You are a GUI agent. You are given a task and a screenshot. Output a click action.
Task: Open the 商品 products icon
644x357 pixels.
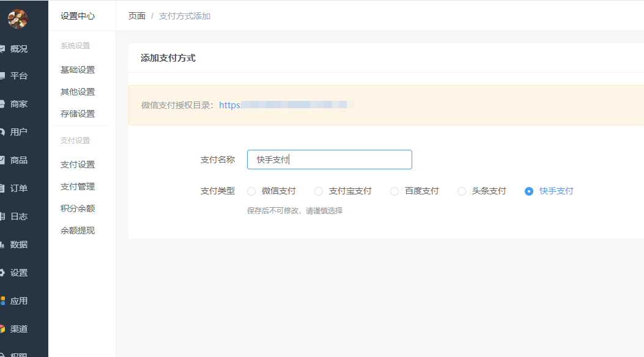point(2,160)
